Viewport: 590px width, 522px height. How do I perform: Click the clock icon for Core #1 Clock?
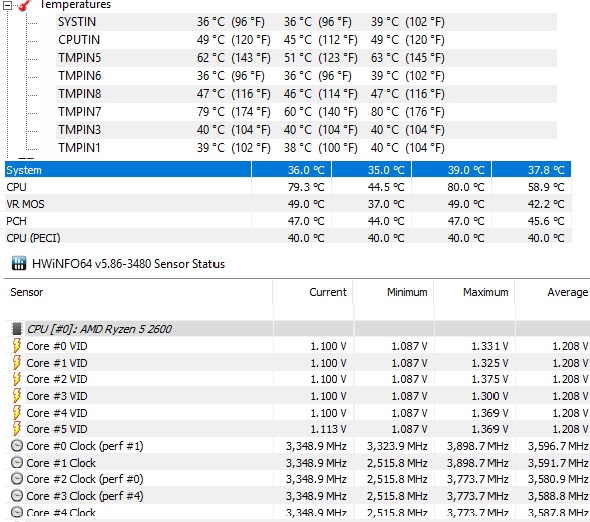(x=17, y=463)
